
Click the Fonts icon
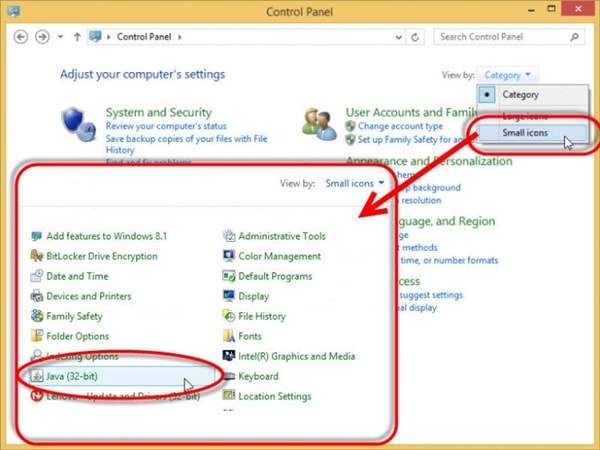(x=229, y=336)
